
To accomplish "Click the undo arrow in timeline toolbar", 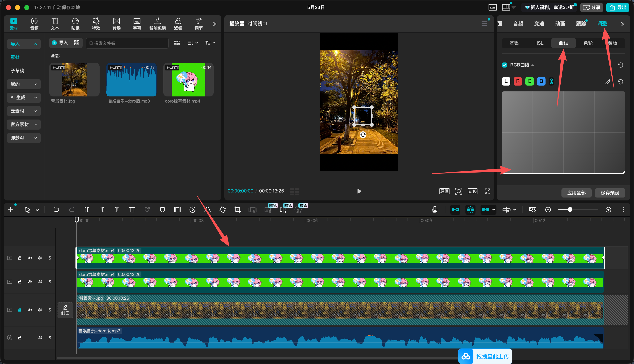I will pos(56,210).
